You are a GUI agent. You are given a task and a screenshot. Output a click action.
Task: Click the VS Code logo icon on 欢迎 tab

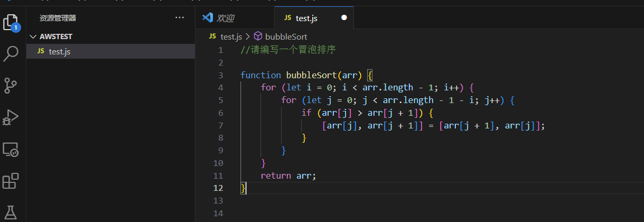click(x=207, y=18)
